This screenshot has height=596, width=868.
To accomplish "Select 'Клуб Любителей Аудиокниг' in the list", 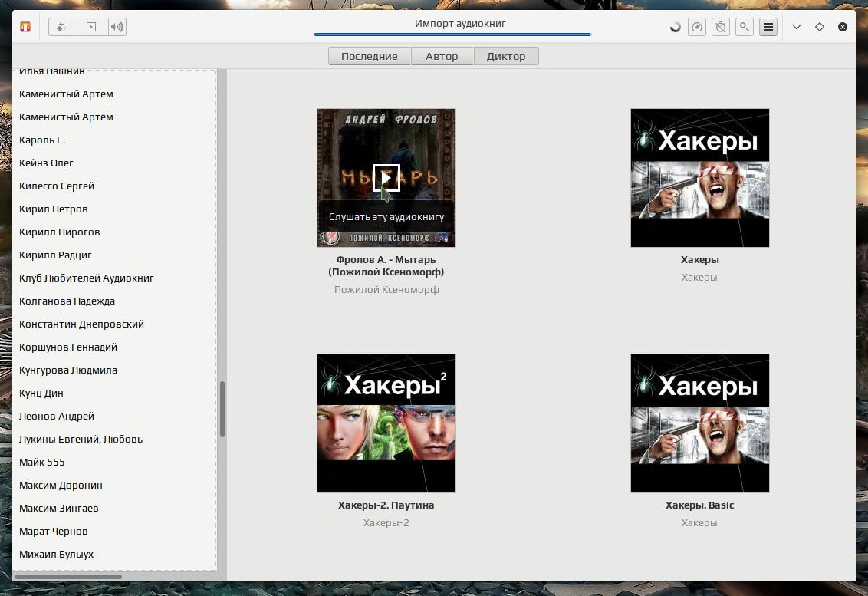I will [114, 278].
